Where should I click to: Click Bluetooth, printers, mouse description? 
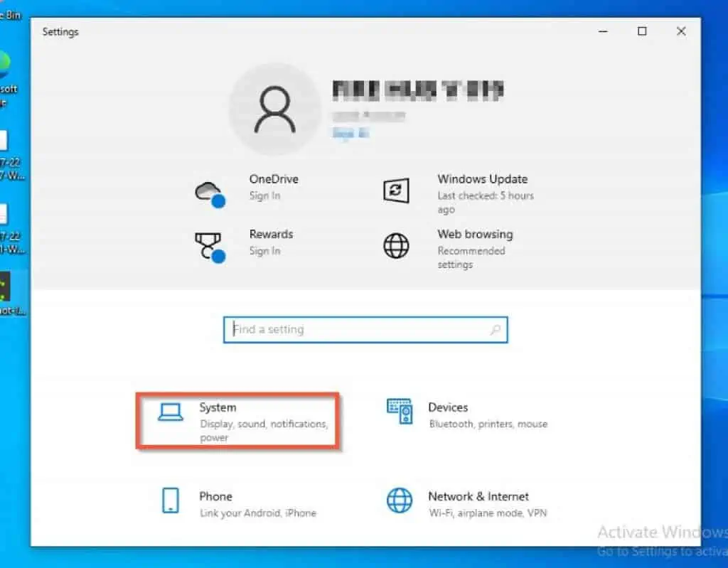(x=488, y=423)
